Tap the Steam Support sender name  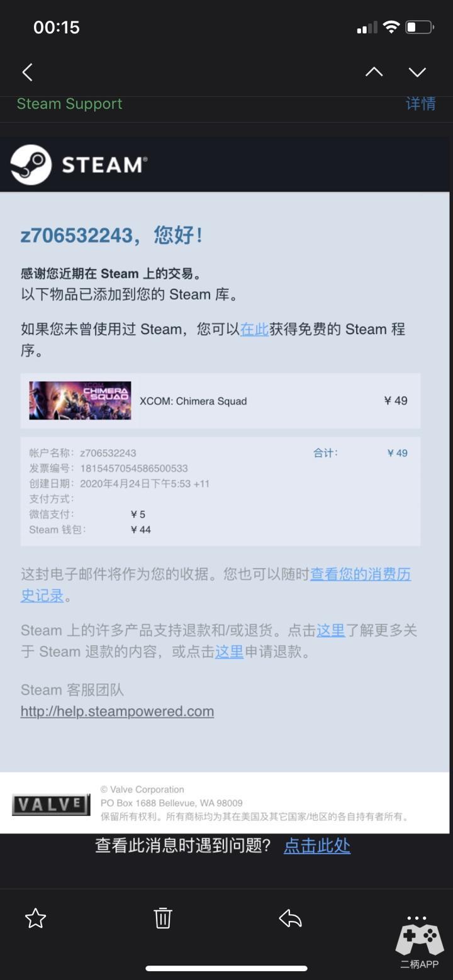pyautogui.click(x=69, y=104)
